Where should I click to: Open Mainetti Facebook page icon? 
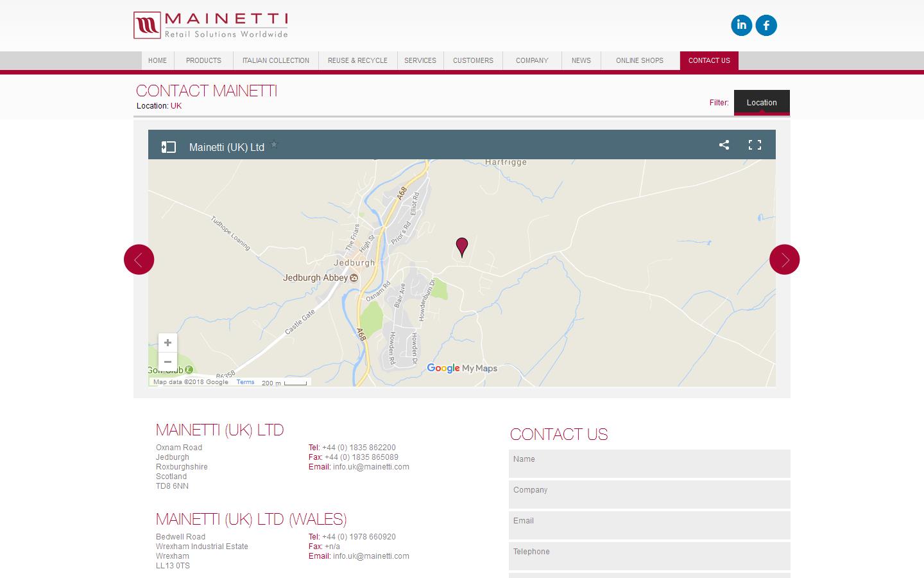coord(766,25)
